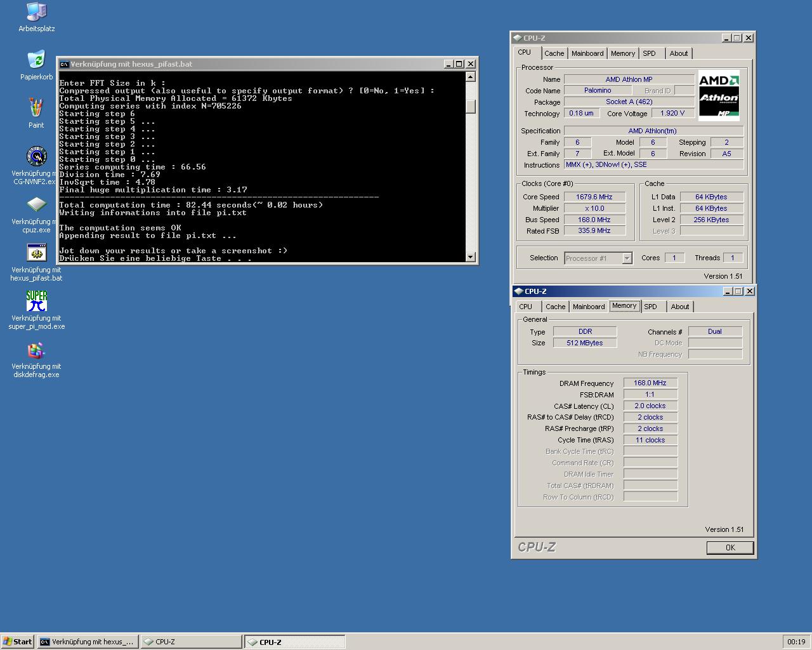Click Core Voltage value 1.920 V

(672, 114)
